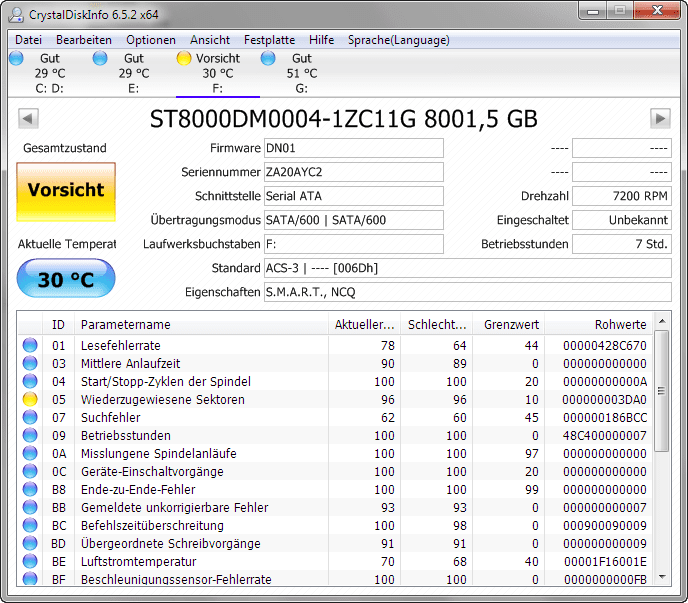Click the ID column header
Screen dimensions: 688x603
[x=58, y=324]
